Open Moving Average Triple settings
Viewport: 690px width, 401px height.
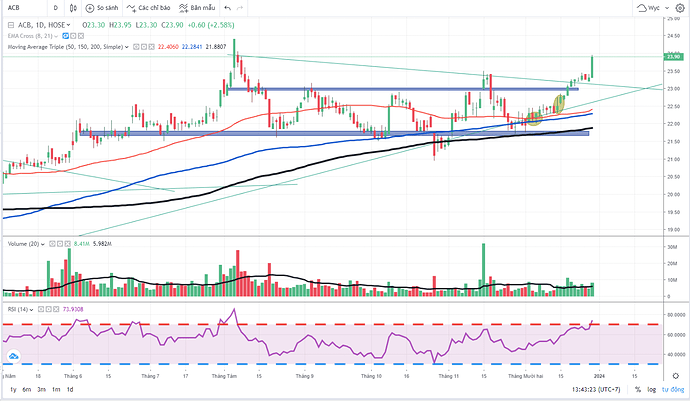(x=144, y=47)
